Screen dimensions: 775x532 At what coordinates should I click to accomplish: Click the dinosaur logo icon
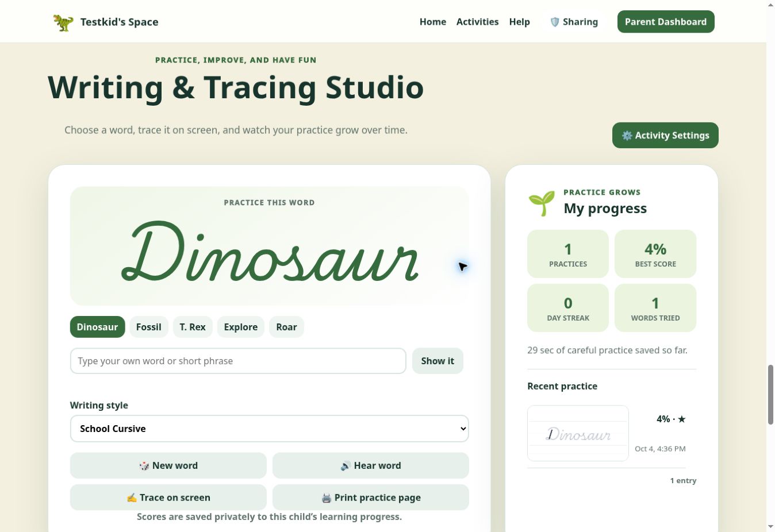click(x=63, y=22)
